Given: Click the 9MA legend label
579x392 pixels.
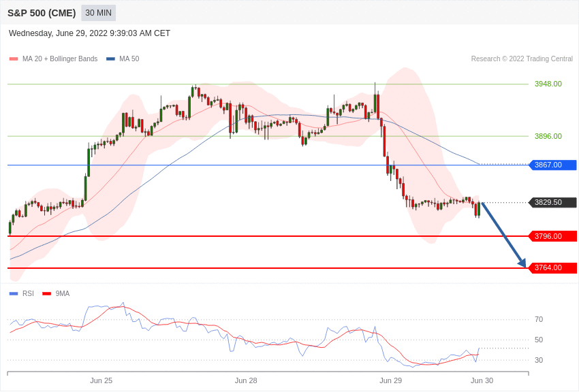Looking at the screenshot, I should tap(63, 293).
